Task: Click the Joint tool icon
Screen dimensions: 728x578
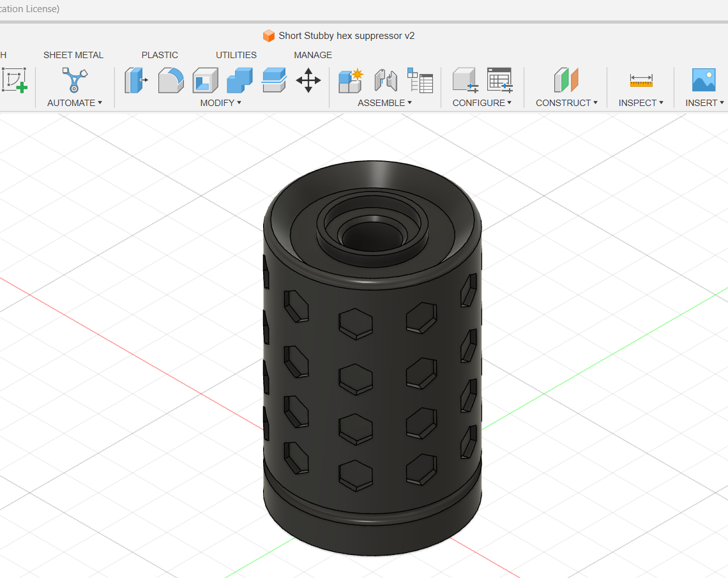Action: (x=386, y=80)
